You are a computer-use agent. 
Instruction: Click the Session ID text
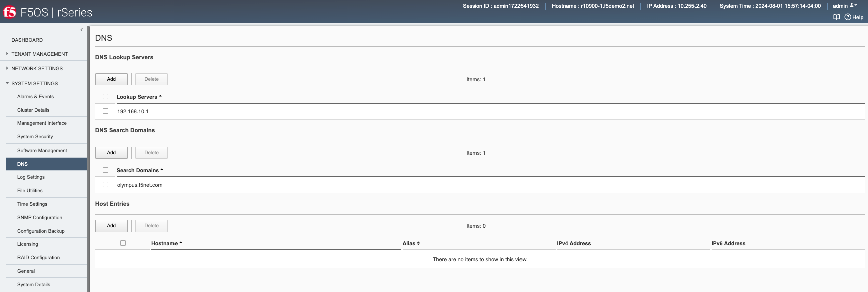500,6
